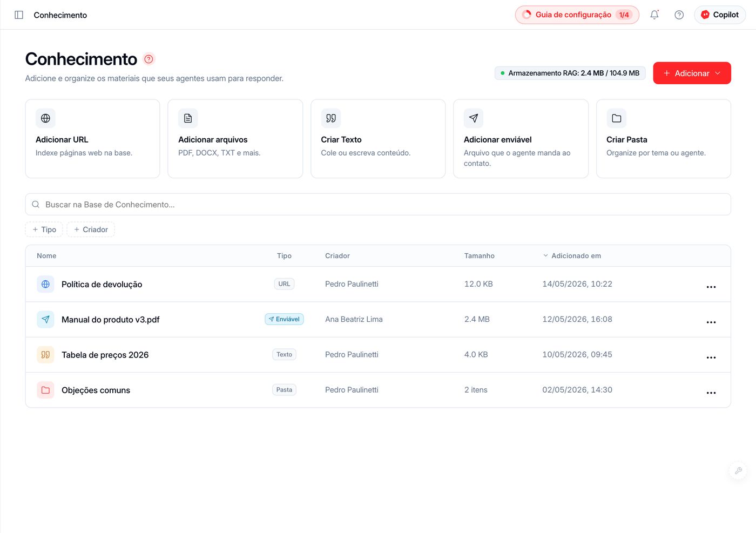Viewport: 756px width, 533px height.
Task: Click the Armazenamento RAG storage indicator
Action: pyautogui.click(x=570, y=73)
